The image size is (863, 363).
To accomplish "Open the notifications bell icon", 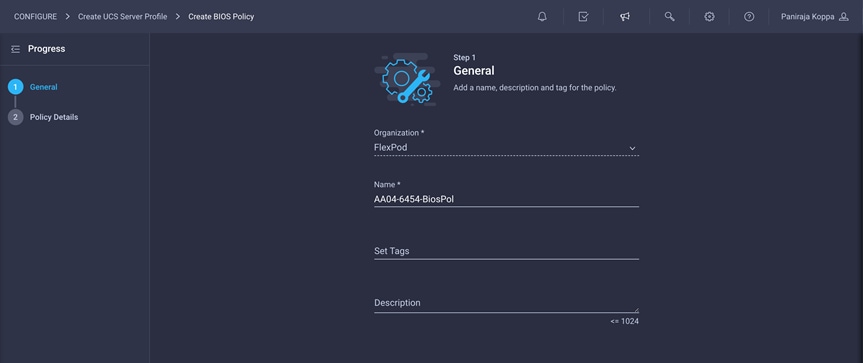I will click(x=542, y=16).
